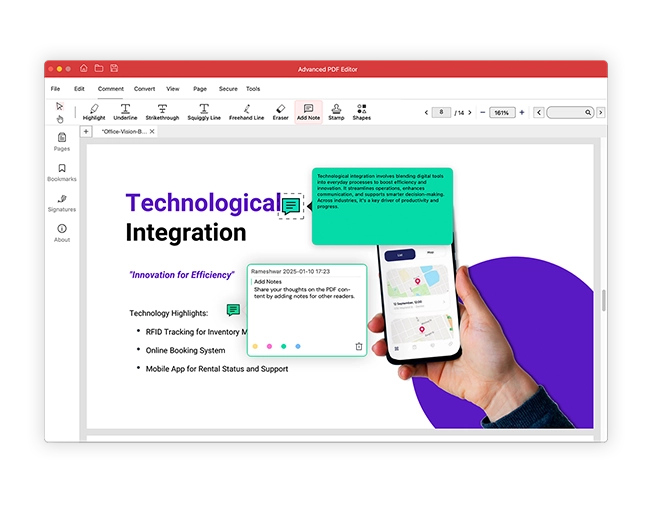Image resolution: width=652 pixels, height=506 pixels.
Task: Click the 'Technology Highlights:' text
Action: [x=168, y=313]
